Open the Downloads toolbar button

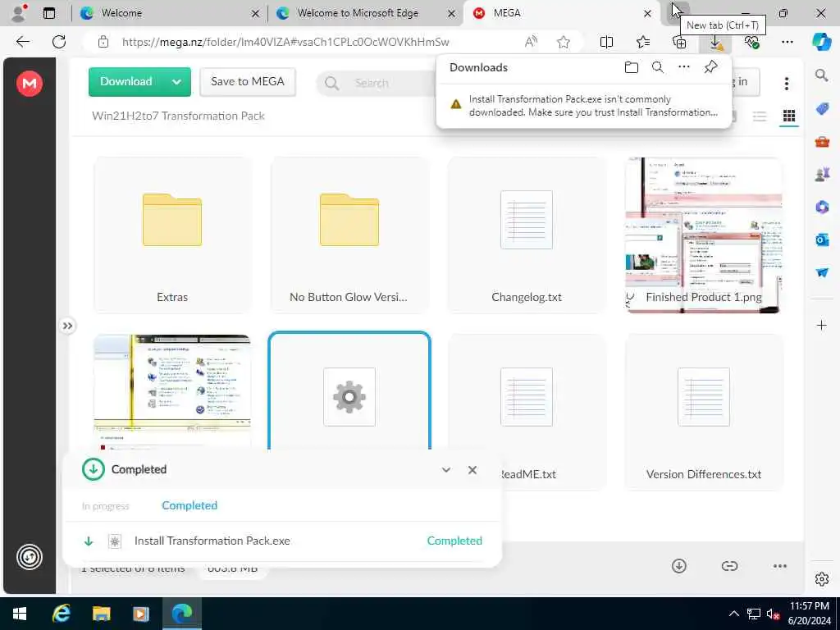coord(715,42)
